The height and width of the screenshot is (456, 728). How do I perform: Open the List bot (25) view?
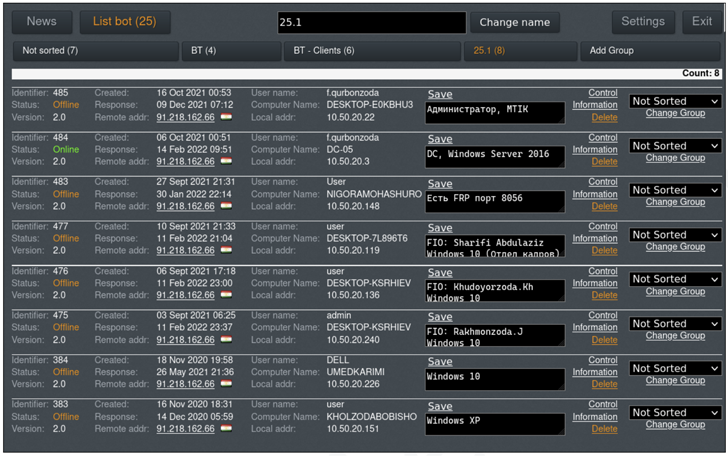point(125,22)
